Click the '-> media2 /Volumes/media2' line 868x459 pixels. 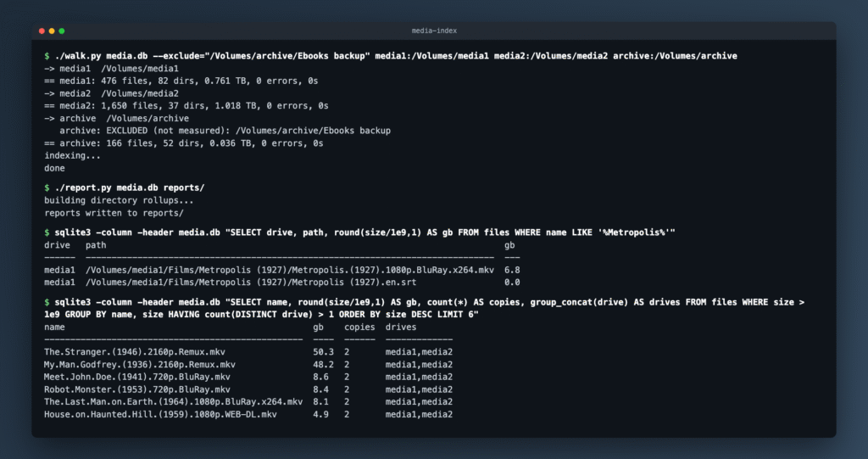[x=111, y=93]
